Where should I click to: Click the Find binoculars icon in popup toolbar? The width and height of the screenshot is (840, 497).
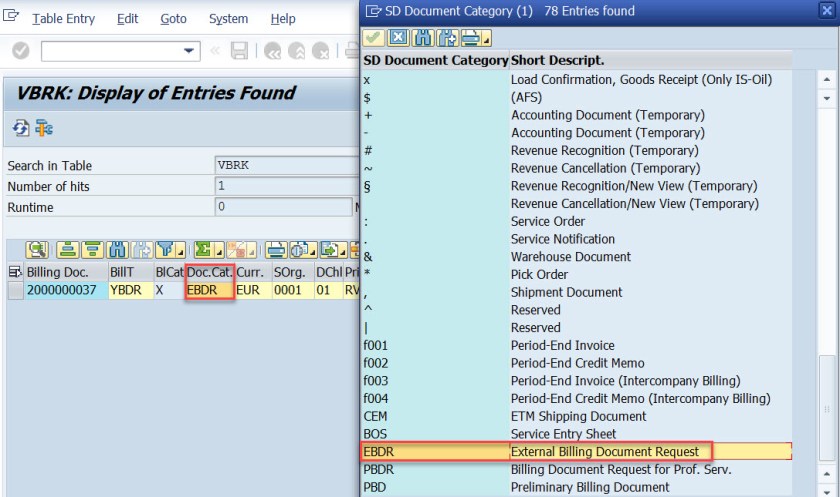click(423, 38)
